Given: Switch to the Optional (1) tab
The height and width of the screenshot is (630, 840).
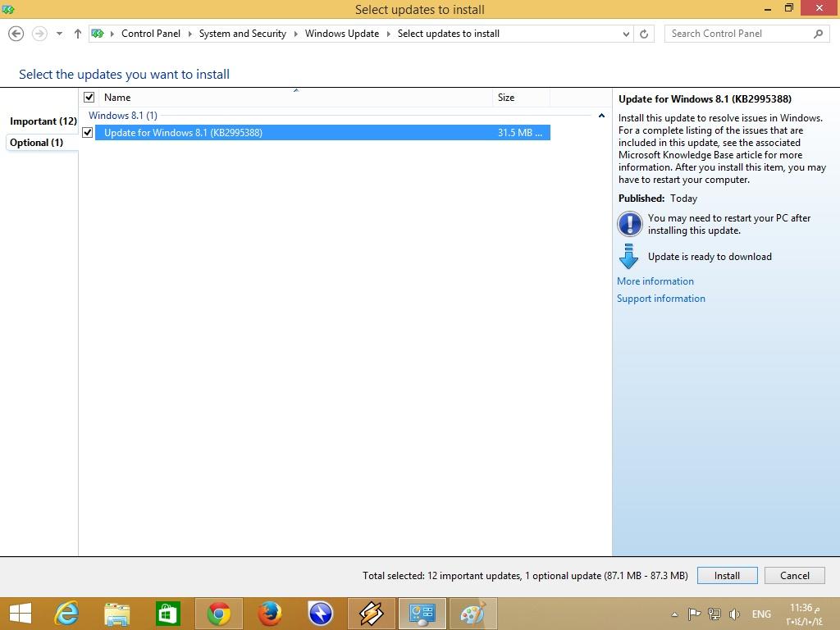Looking at the screenshot, I should (36, 143).
